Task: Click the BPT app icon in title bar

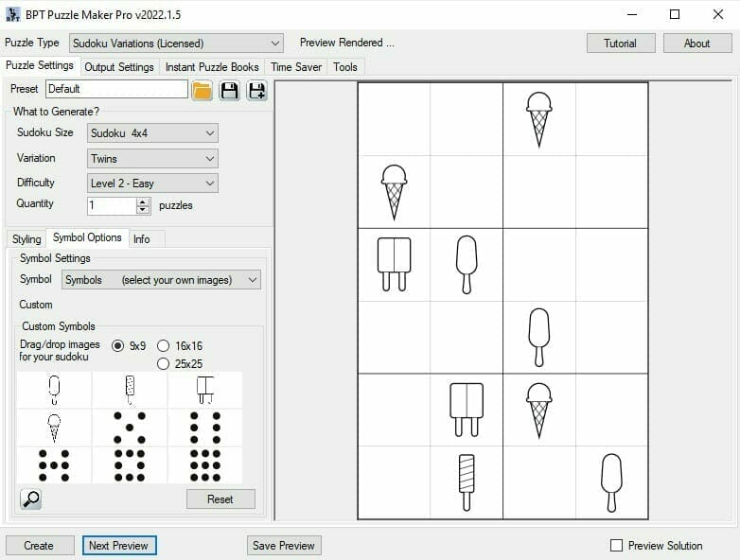Action: click(12, 14)
